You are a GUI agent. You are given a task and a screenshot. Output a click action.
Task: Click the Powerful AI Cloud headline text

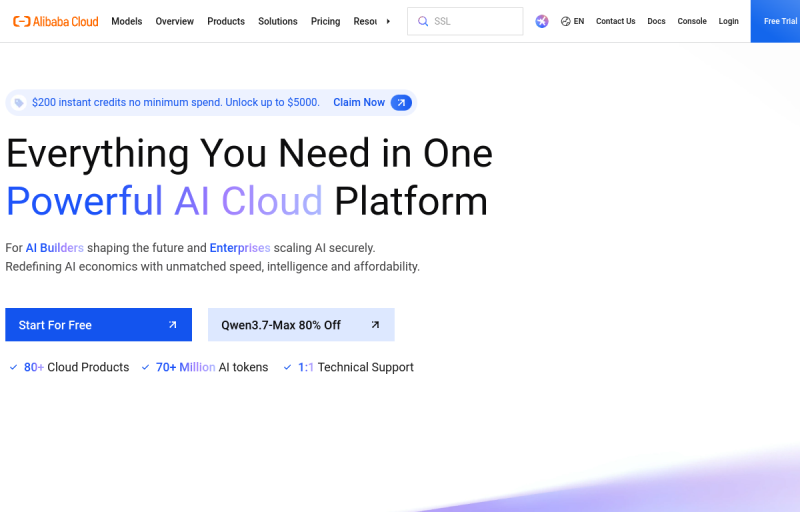pos(164,201)
